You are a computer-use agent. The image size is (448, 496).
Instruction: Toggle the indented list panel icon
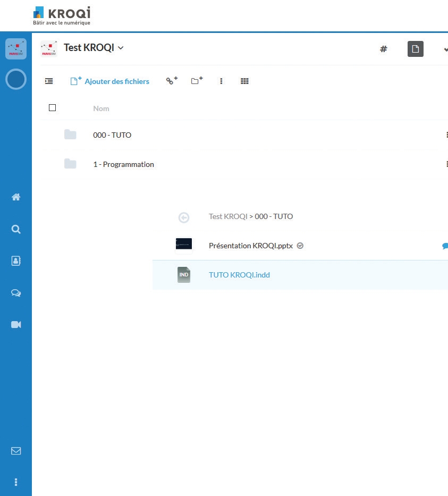tap(49, 81)
